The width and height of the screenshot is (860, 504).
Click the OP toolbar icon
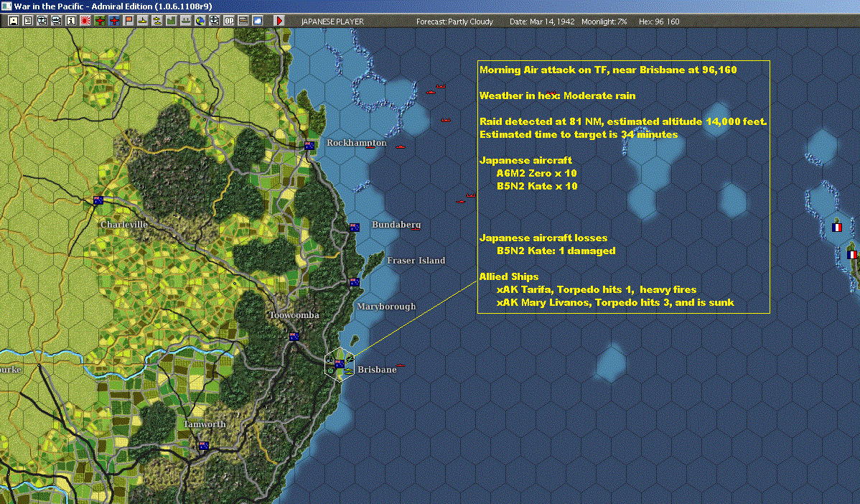pos(229,21)
